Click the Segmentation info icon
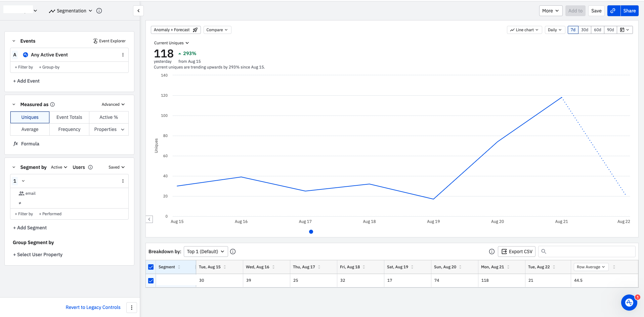 click(99, 11)
